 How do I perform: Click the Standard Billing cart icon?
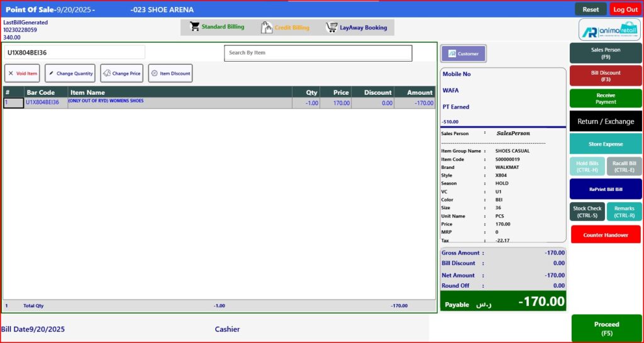[194, 27]
